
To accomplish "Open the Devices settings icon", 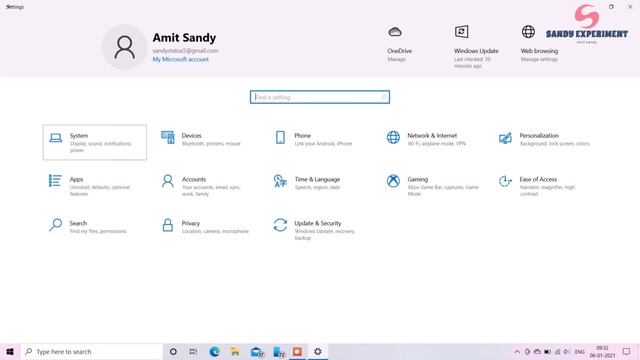I will [x=167, y=138].
